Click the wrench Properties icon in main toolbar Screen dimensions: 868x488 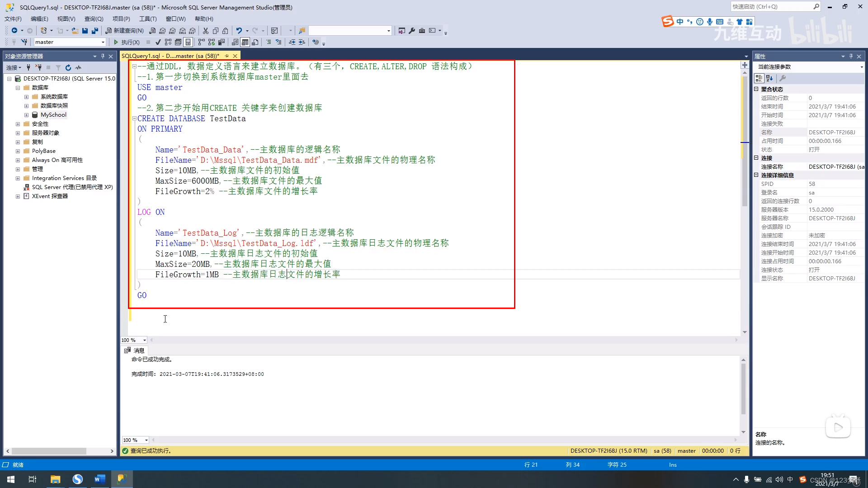pyautogui.click(x=412, y=30)
